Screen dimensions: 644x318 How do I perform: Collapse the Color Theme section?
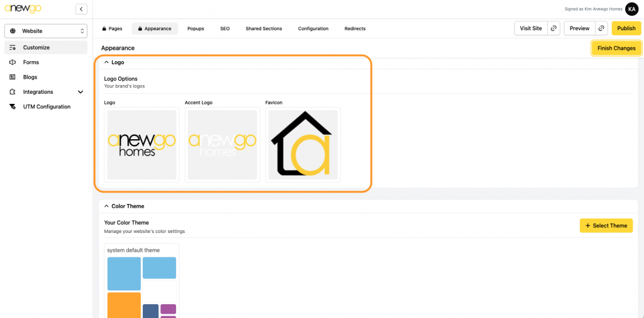click(x=107, y=206)
